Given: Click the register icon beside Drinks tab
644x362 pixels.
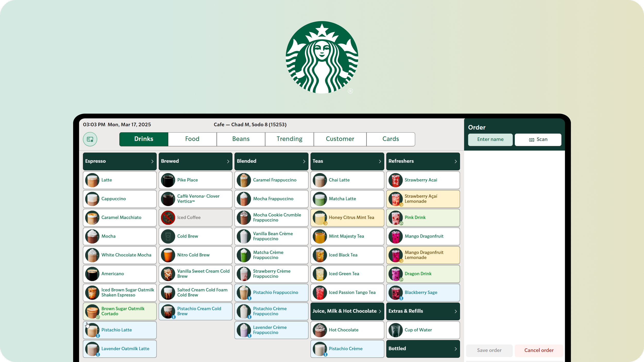Looking at the screenshot, I should pyautogui.click(x=90, y=139).
